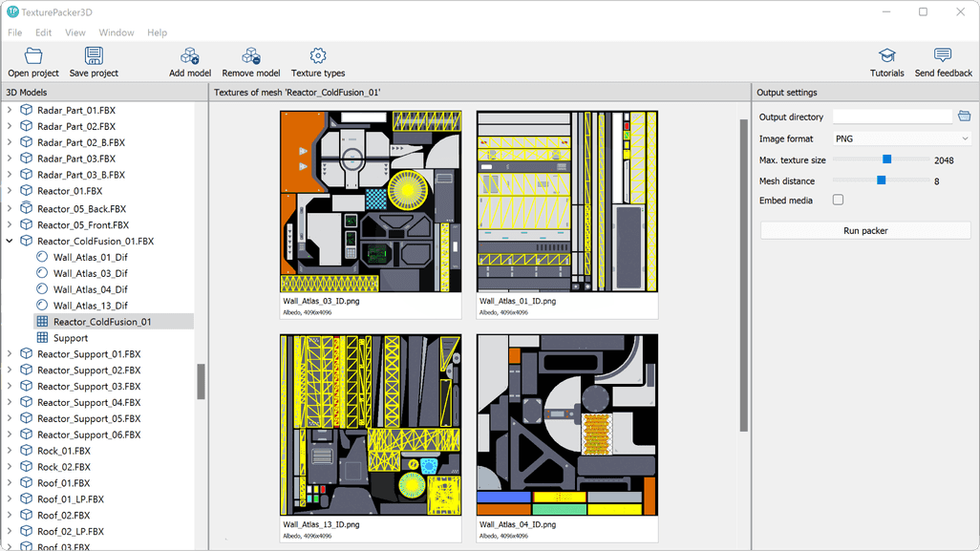The width and height of the screenshot is (980, 551).
Task: Open the Window menu
Action: point(116,32)
